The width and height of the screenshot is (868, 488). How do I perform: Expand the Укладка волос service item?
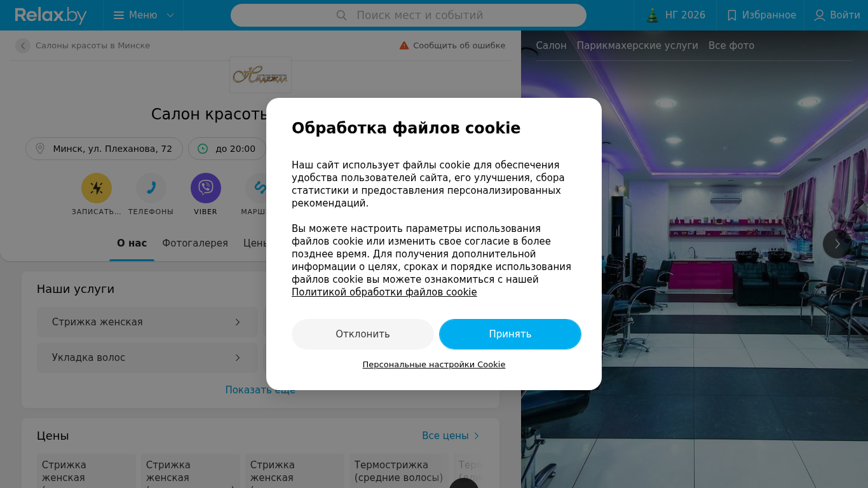click(x=147, y=358)
